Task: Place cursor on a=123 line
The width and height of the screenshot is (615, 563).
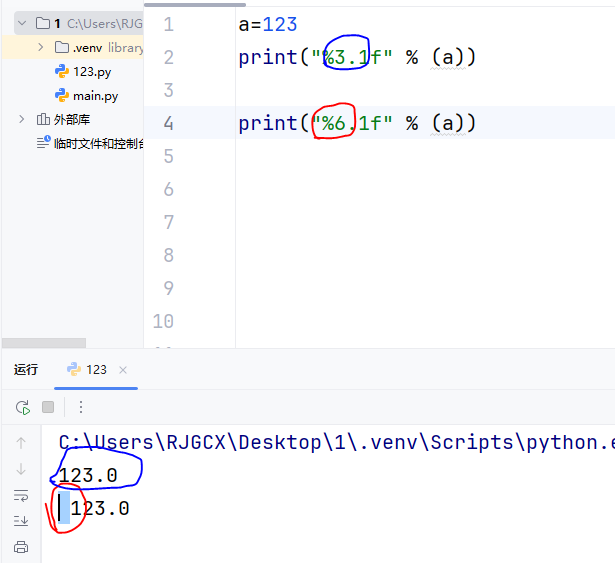Action: tap(268, 24)
